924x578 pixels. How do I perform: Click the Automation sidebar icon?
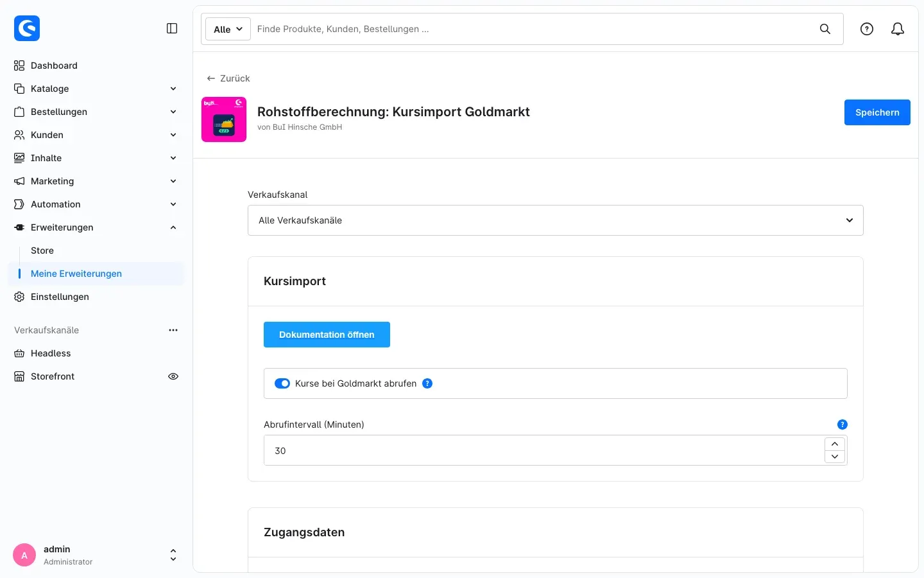point(19,204)
